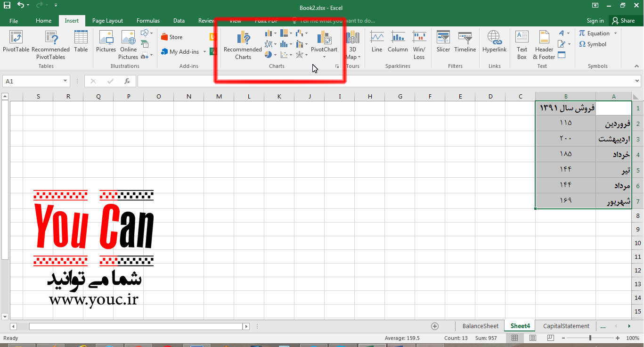The width and height of the screenshot is (644, 347).
Task: Switch to the Data tab
Action: point(179,21)
